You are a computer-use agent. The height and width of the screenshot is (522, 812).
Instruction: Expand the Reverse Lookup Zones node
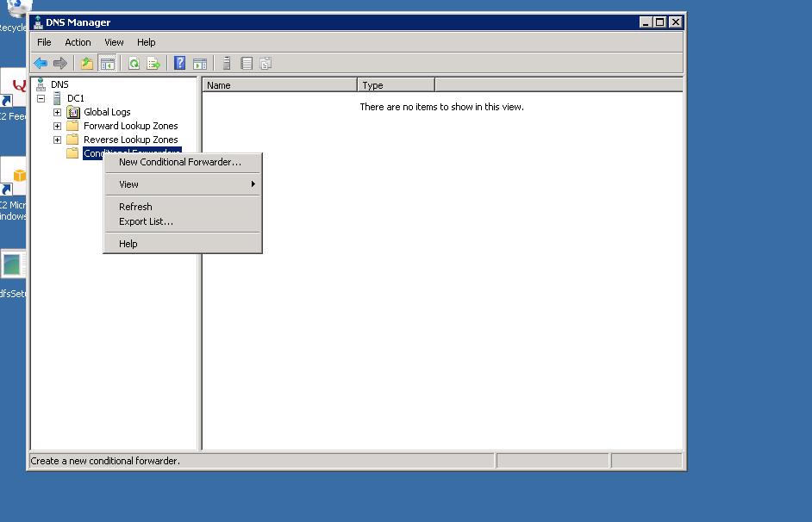(x=58, y=140)
